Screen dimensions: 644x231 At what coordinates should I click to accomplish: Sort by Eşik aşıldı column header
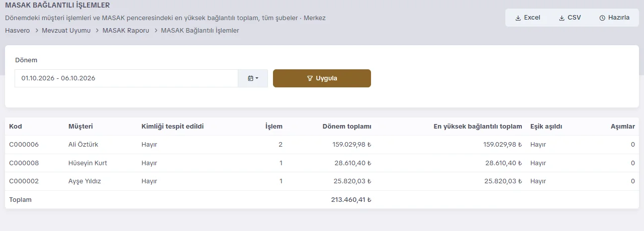pyautogui.click(x=546, y=127)
